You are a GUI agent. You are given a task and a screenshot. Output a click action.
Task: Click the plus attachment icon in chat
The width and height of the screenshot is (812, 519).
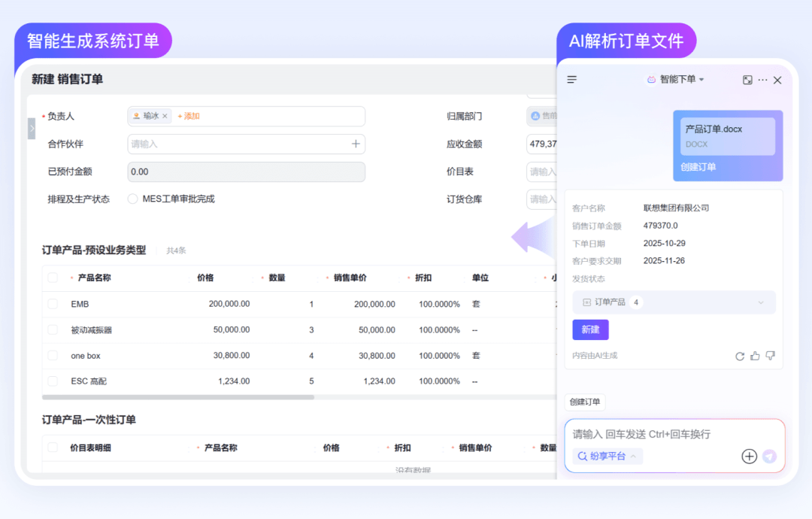coord(749,456)
